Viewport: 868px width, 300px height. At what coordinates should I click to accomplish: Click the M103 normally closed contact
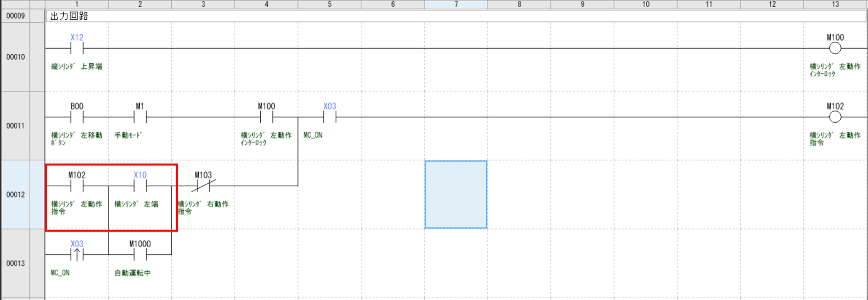[x=203, y=186]
